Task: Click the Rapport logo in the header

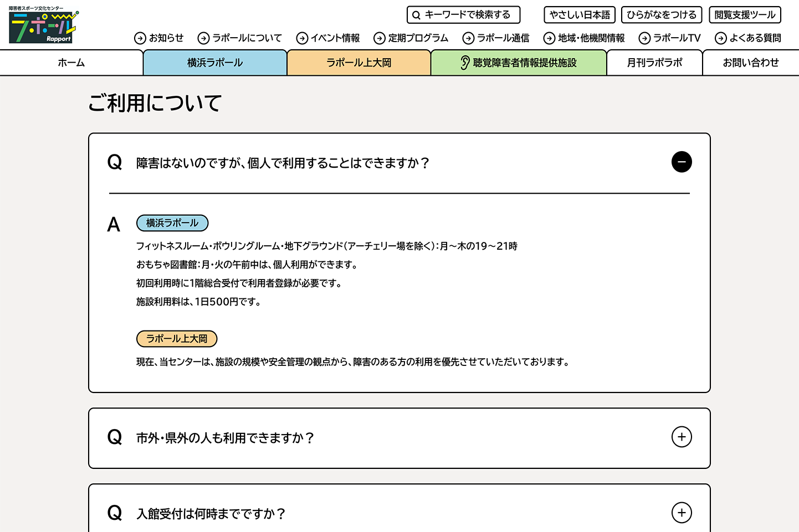Action: (x=43, y=26)
